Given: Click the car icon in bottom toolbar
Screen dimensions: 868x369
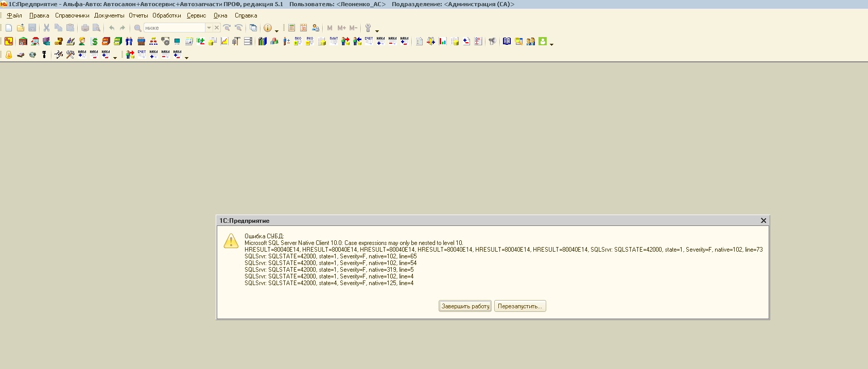Looking at the screenshot, I should tap(21, 55).
